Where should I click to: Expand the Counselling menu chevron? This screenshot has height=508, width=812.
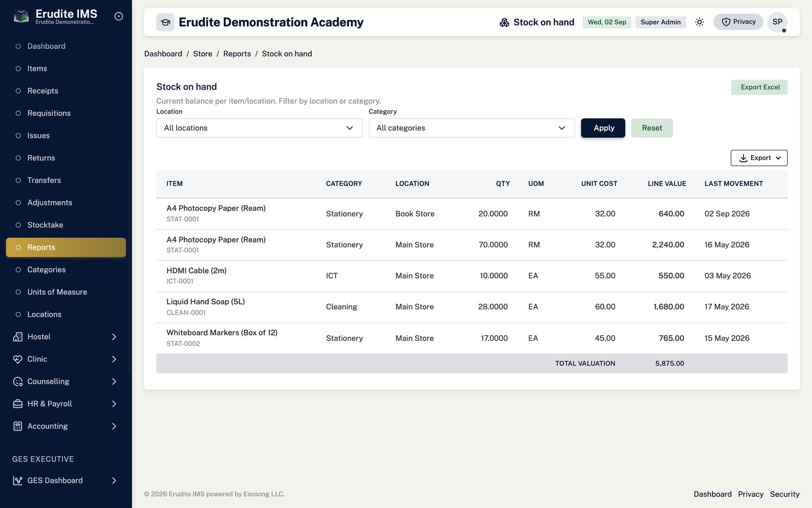114,382
